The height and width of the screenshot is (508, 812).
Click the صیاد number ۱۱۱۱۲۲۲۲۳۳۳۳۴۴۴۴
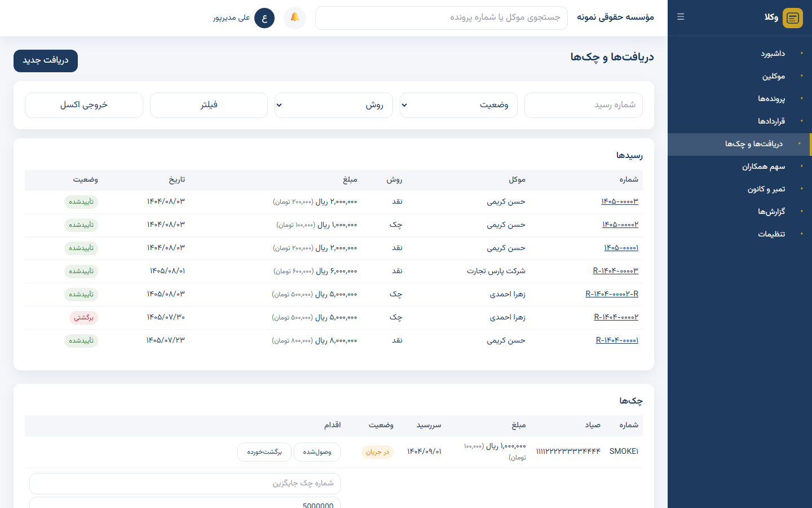click(x=568, y=452)
